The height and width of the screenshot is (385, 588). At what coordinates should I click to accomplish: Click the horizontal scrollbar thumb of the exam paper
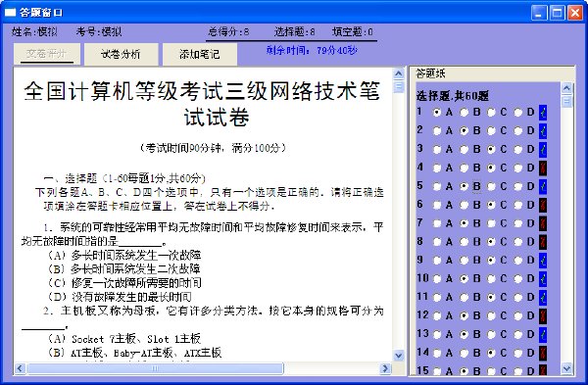(x=155, y=368)
